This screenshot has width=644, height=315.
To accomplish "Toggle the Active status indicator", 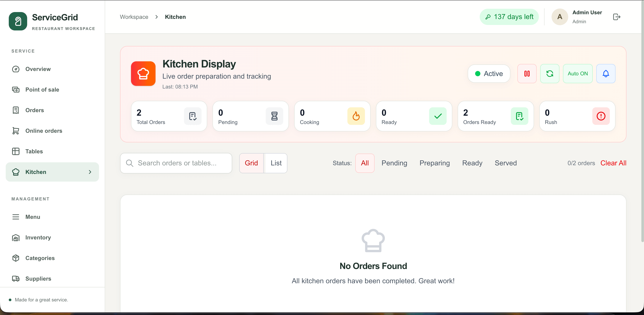I will [489, 74].
